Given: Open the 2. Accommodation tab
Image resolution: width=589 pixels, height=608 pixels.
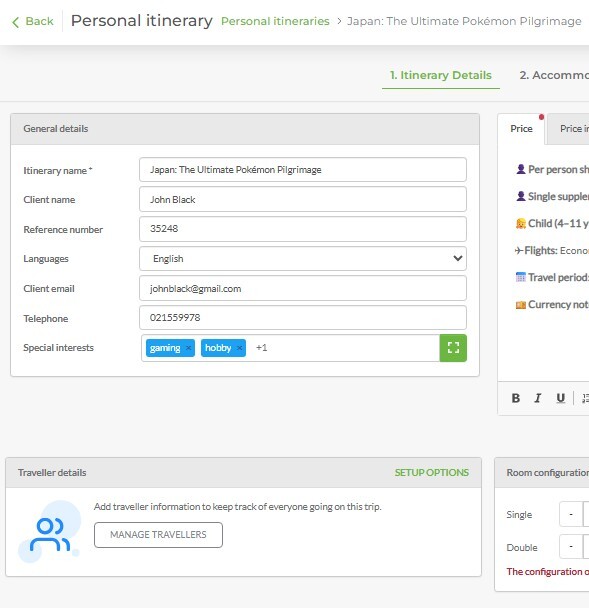Looking at the screenshot, I should coord(554,75).
